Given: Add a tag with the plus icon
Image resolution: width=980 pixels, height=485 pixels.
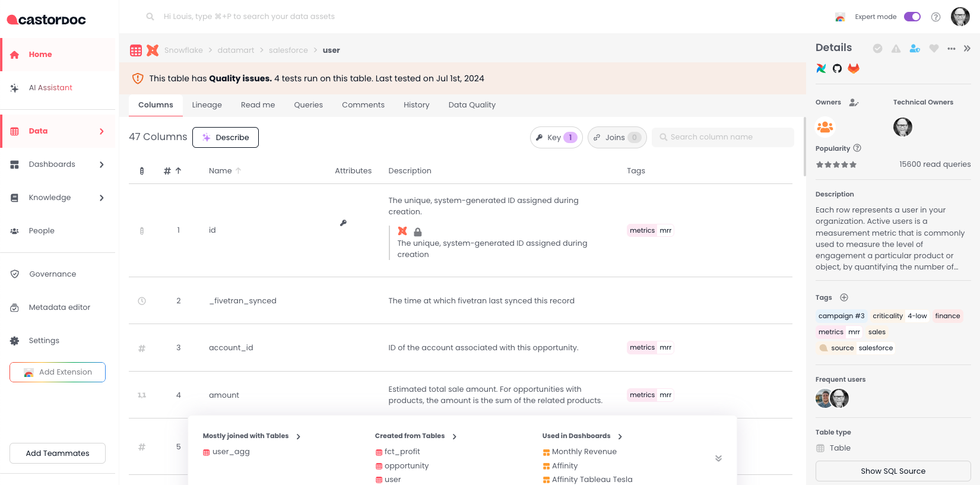Looking at the screenshot, I should pyautogui.click(x=844, y=297).
